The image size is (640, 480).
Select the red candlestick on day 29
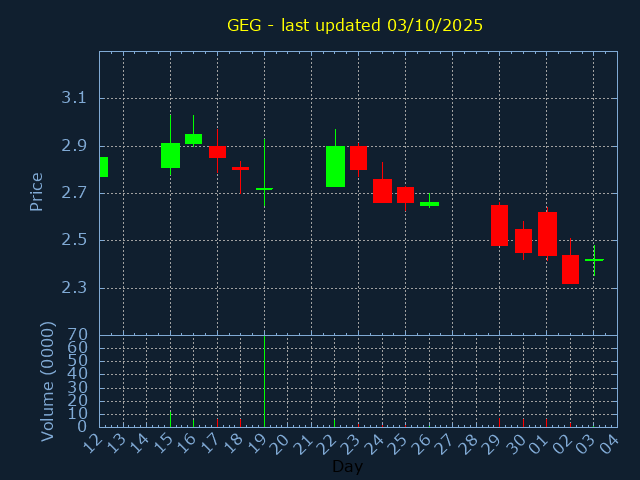click(x=499, y=225)
